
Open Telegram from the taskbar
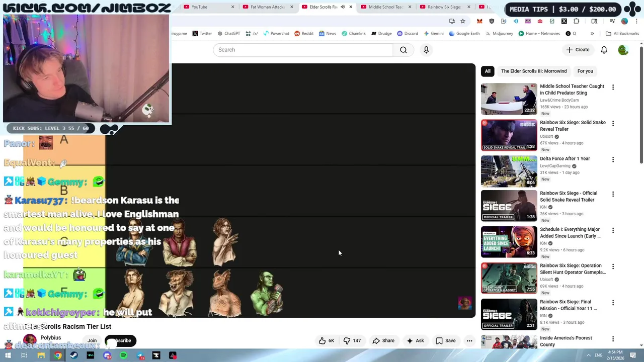(x=140, y=355)
